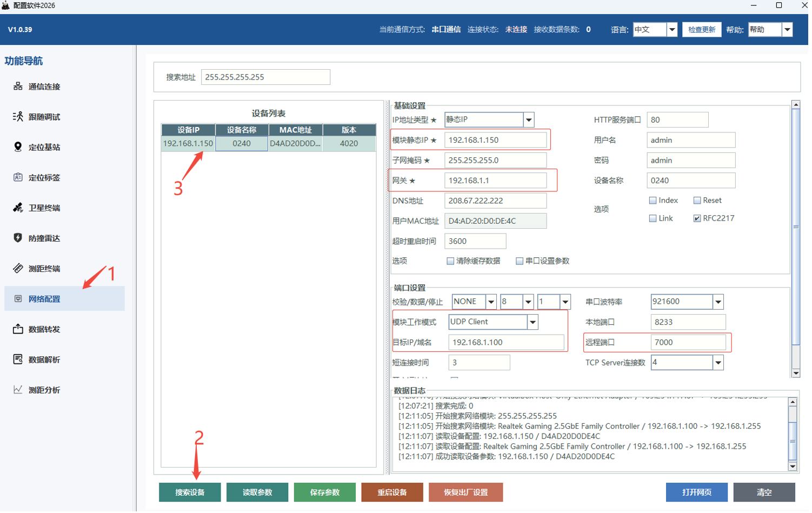Toggle the Index checkbox

653,201
